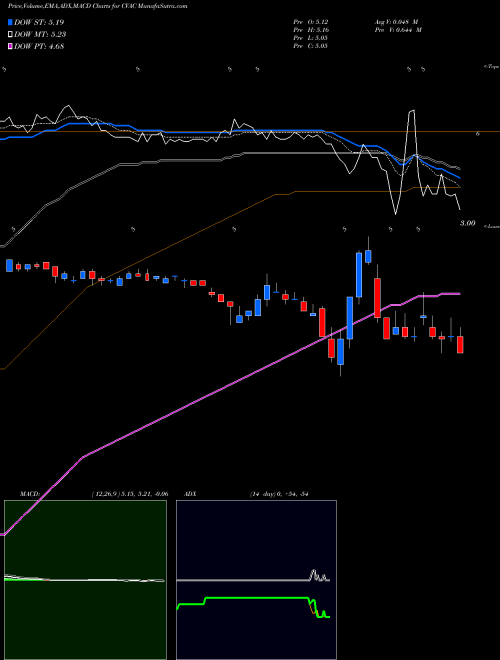Click the white DOW MT legend swatch
500x660 pixels.
[10, 35]
